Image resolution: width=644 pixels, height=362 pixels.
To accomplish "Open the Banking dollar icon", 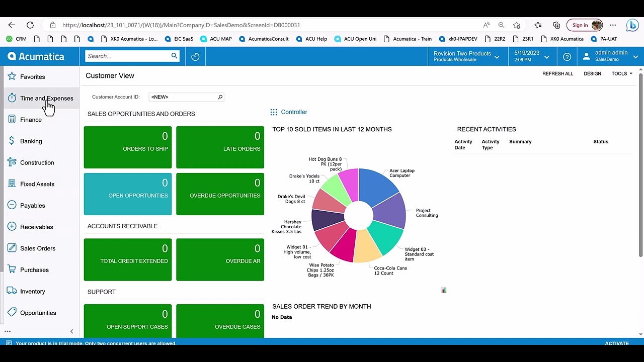I will (x=12, y=141).
